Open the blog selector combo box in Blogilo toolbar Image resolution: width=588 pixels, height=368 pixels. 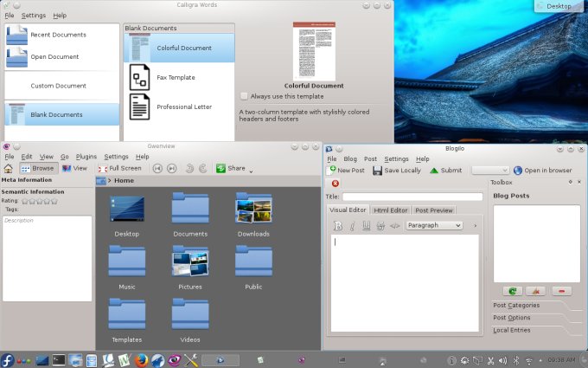[x=489, y=171]
